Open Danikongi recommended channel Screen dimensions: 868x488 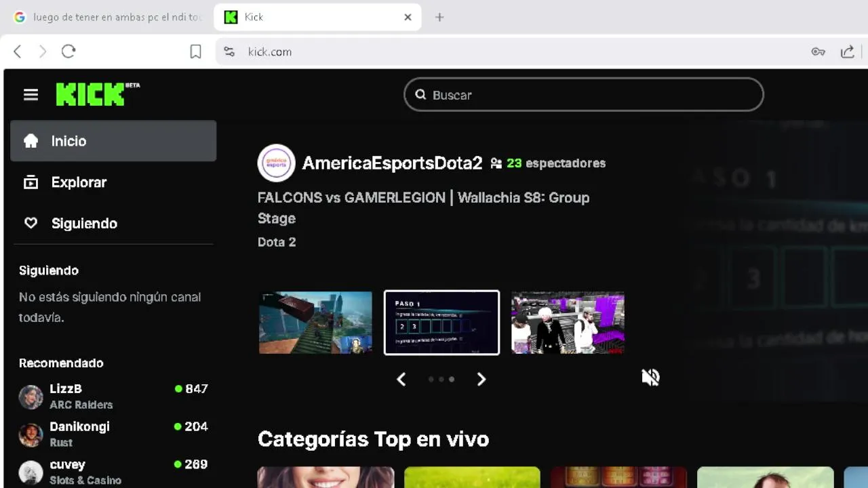113,434
